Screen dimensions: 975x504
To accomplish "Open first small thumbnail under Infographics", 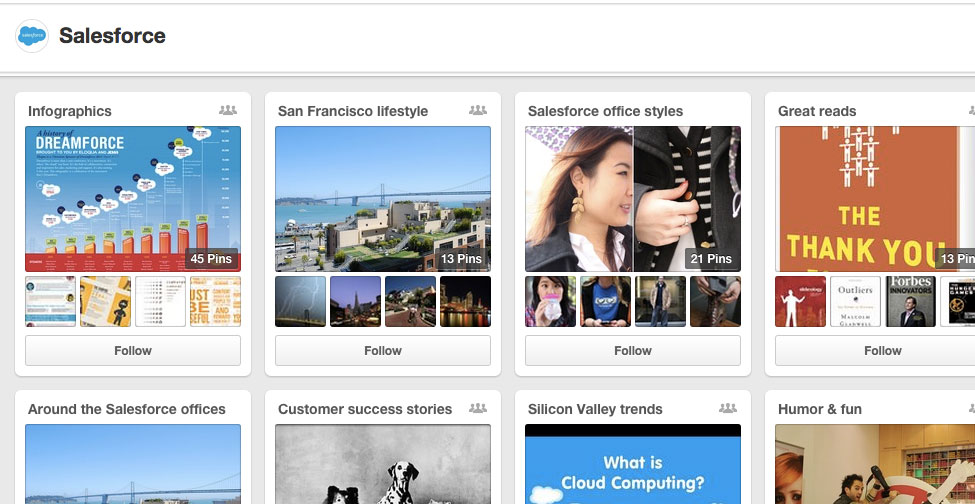I will 50,301.
